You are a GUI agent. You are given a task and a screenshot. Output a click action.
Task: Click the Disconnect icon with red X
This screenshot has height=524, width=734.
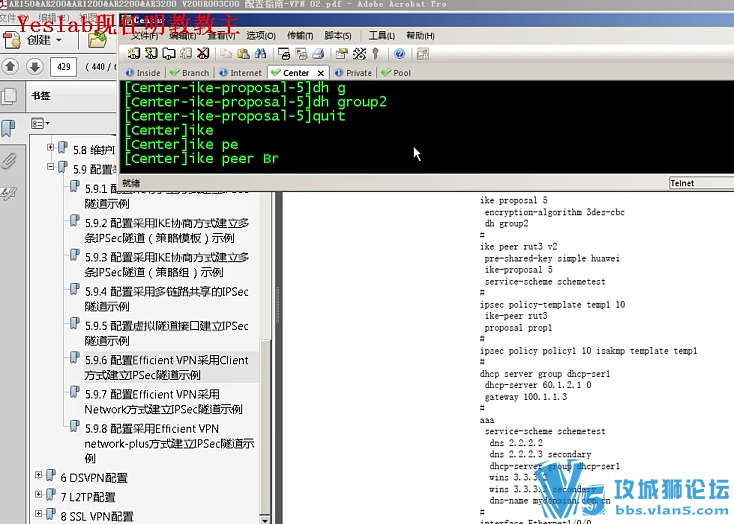(x=203, y=53)
